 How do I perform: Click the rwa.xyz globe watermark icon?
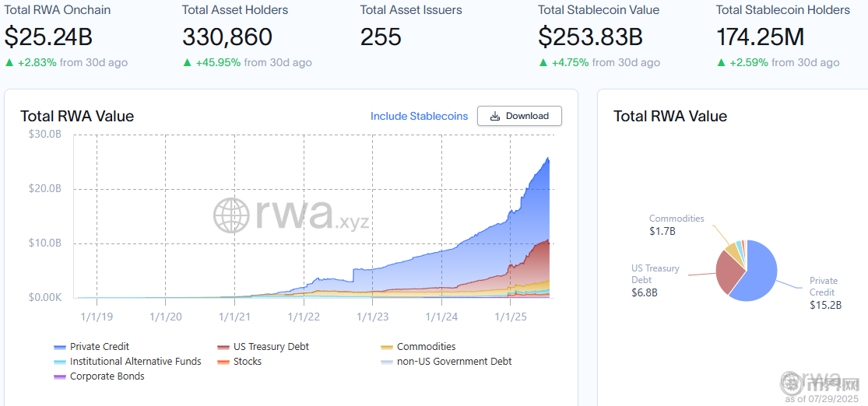pos(231,215)
